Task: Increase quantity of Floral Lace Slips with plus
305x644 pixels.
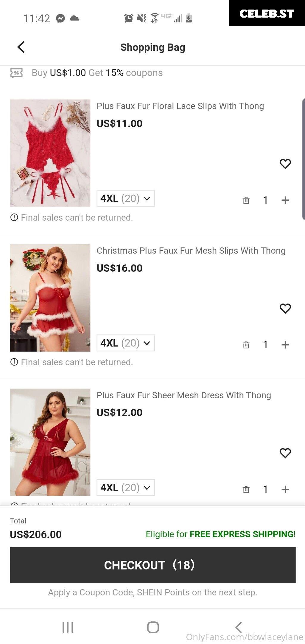Action: click(285, 200)
